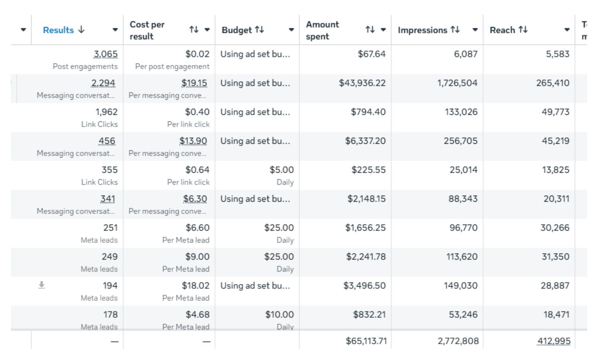
Task: Open the leftmost column's dropdown arrow
Action: [x=23, y=30]
